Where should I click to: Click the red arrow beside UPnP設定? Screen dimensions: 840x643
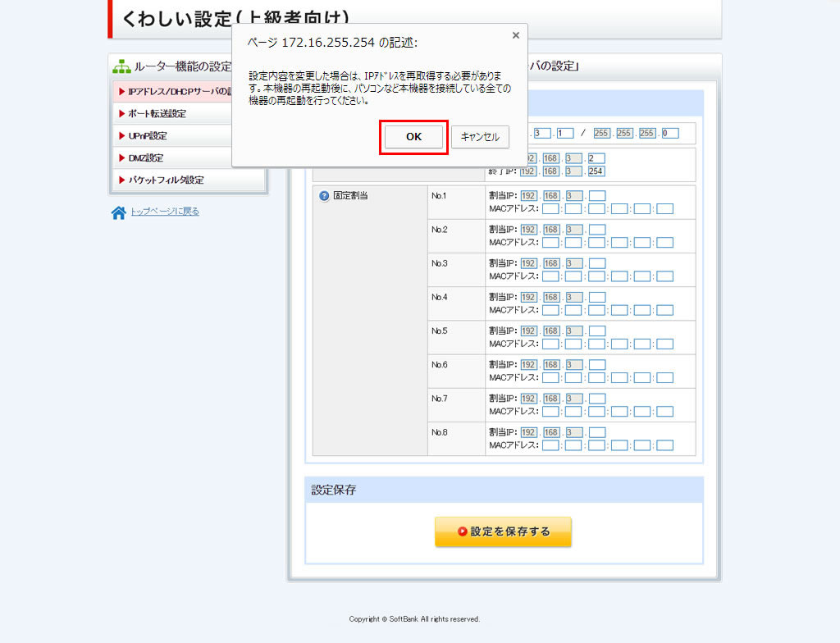(121, 136)
